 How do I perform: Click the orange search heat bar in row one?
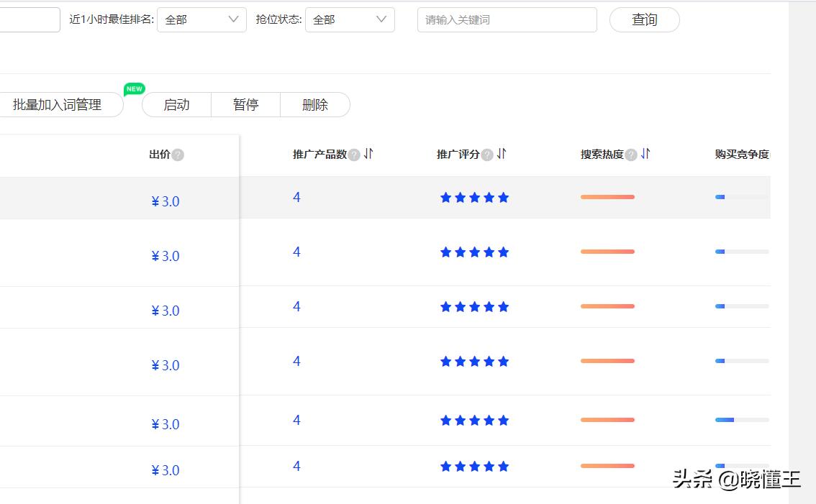pyautogui.click(x=607, y=197)
